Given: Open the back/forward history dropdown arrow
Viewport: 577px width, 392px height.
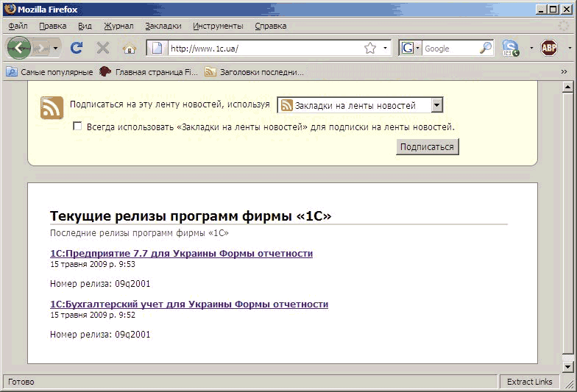Looking at the screenshot, I should point(55,49).
